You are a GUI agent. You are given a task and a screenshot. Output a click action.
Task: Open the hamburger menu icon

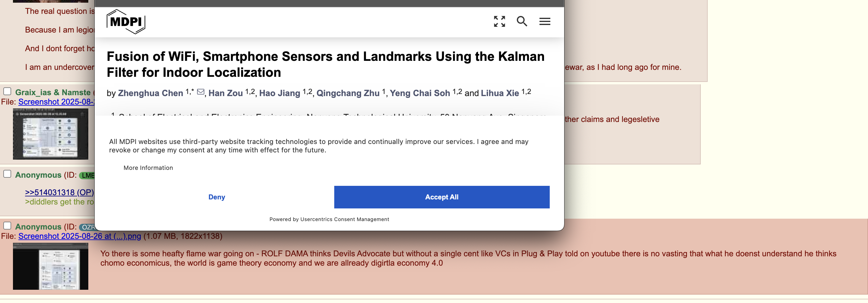(x=545, y=22)
